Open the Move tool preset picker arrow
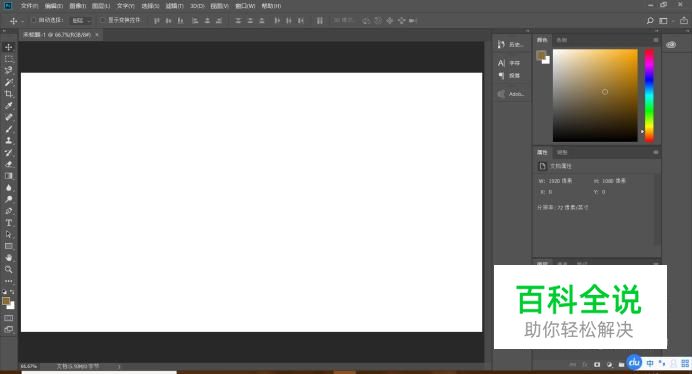The width and height of the screenshot is (692, 374). tap(22, 21)
